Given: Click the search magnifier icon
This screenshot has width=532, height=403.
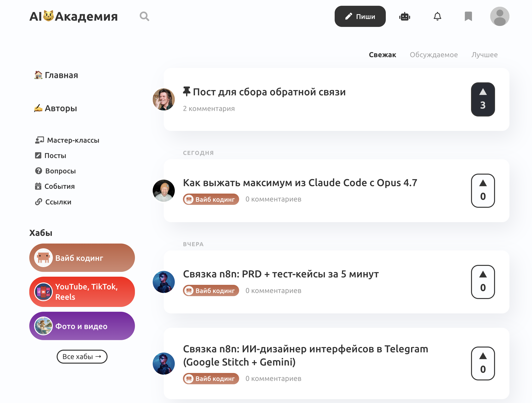Looking at the screenshot, I should point(144,16).
